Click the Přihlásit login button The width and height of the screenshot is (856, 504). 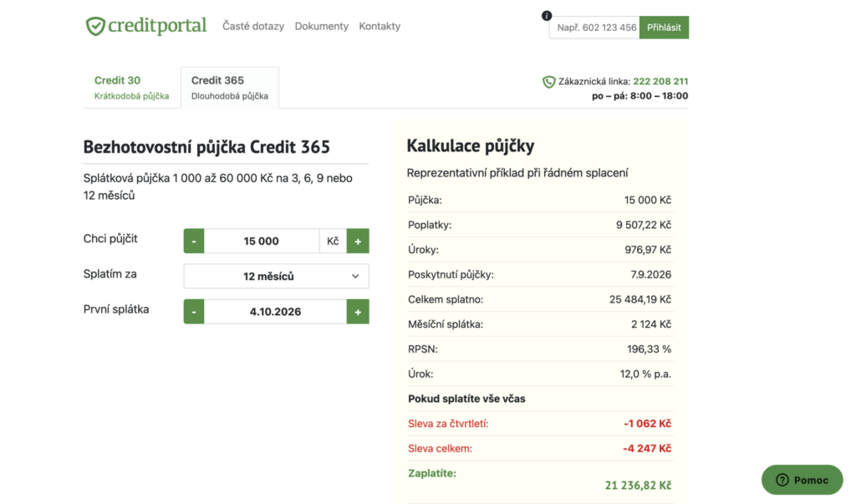tap(664, 28)
